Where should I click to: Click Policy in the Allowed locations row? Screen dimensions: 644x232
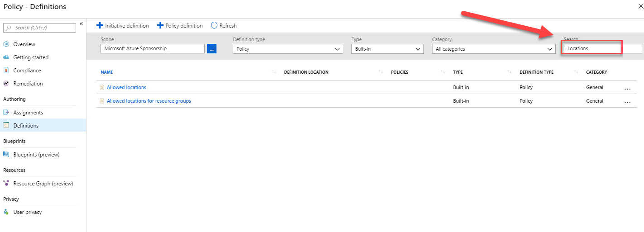(x=526, y=87)
